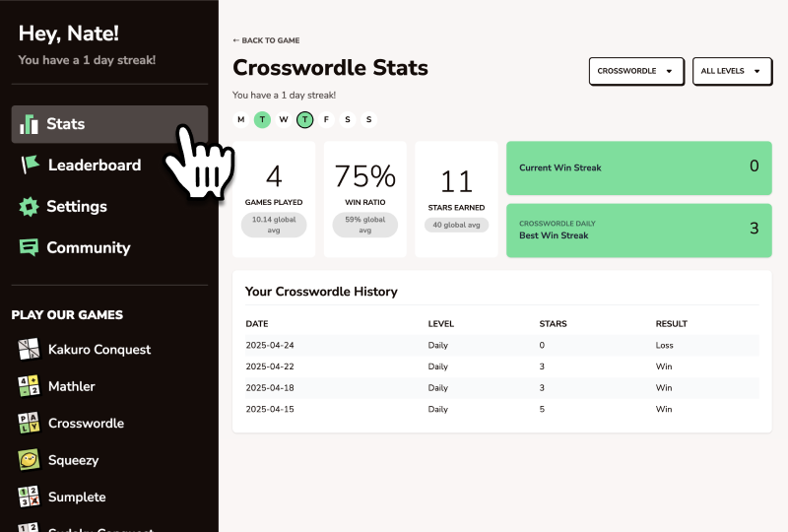
Task: Go back via Back to Game link
Action: (x=266, y=40)
